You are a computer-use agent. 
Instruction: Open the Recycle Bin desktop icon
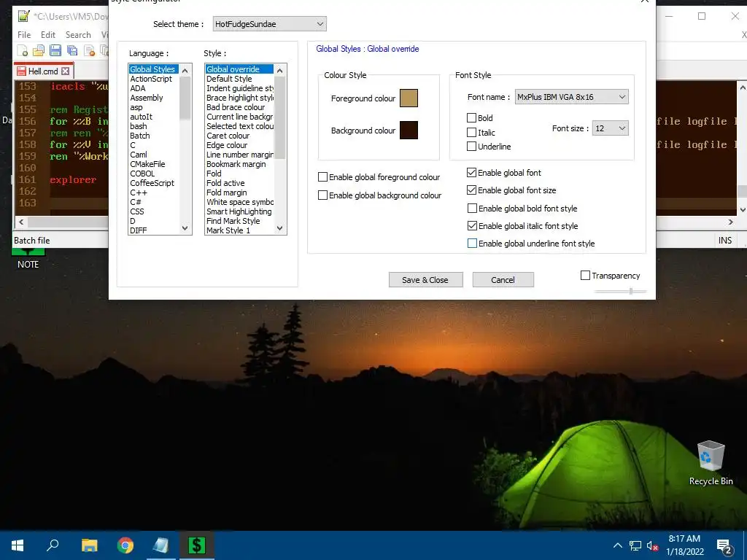(x=711, y=463)
